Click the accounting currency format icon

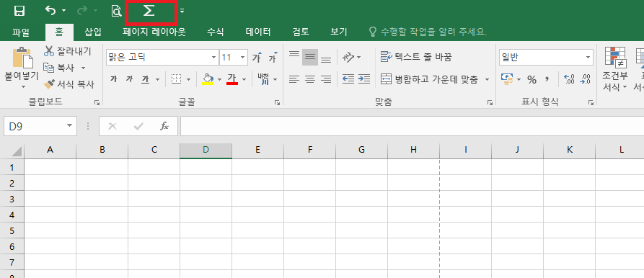(508, 79)
